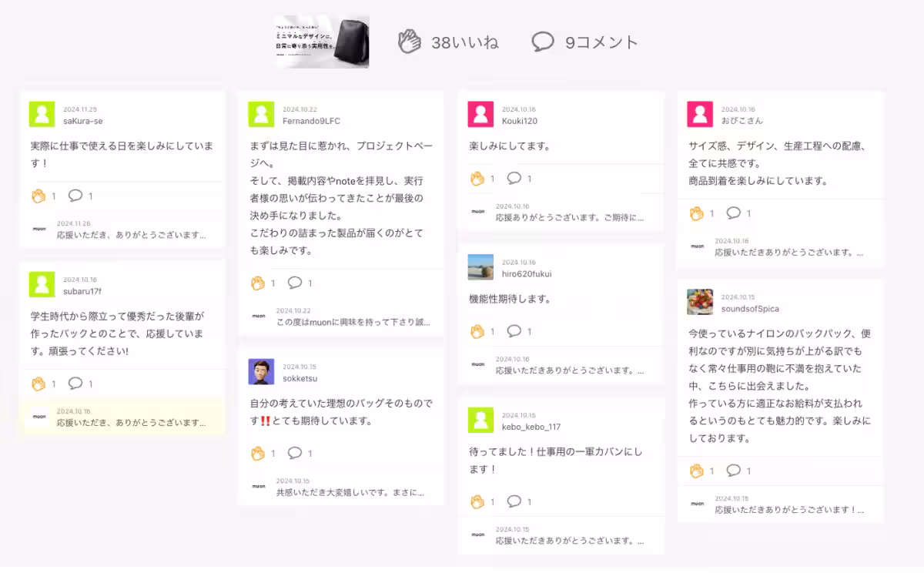Click the comment bubble icon on saKura-se's comment

click(75, 196)
